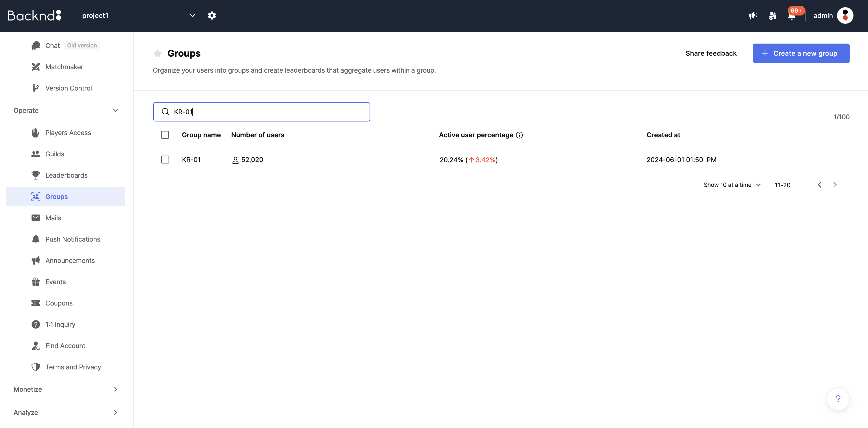
Task: Open the Leaderboards section
Action: 66,175
